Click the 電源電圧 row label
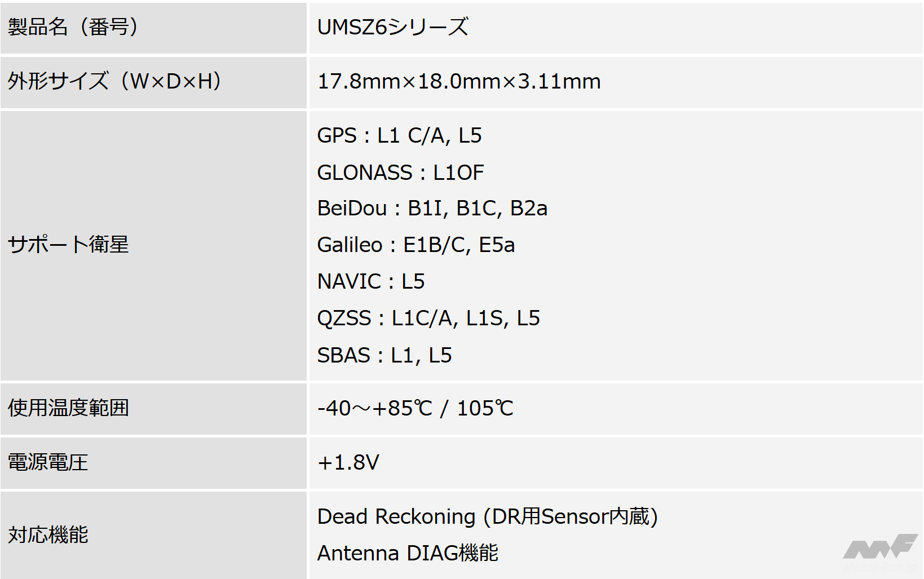This screenshot has width=924, height=579. pos(48,462)
